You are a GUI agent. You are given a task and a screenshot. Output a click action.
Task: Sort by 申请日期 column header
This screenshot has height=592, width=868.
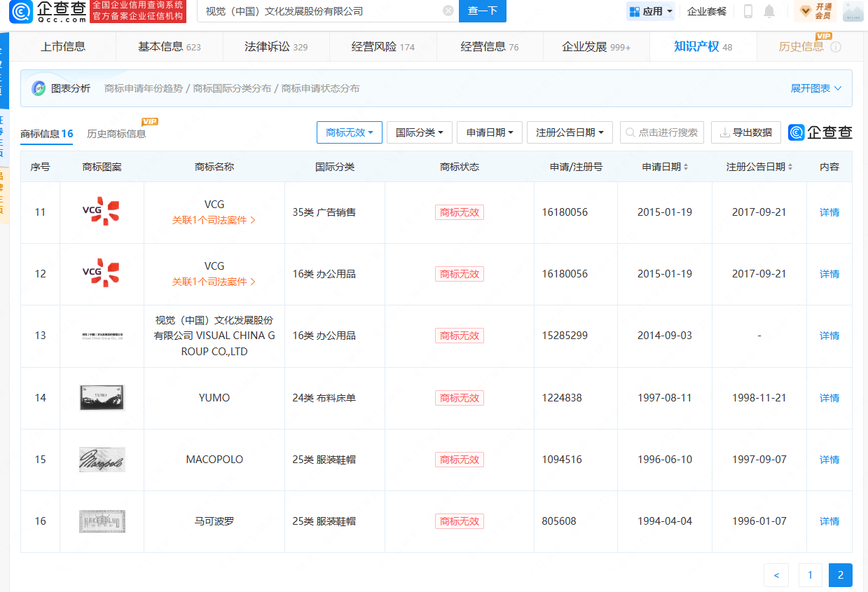[665, 167]
